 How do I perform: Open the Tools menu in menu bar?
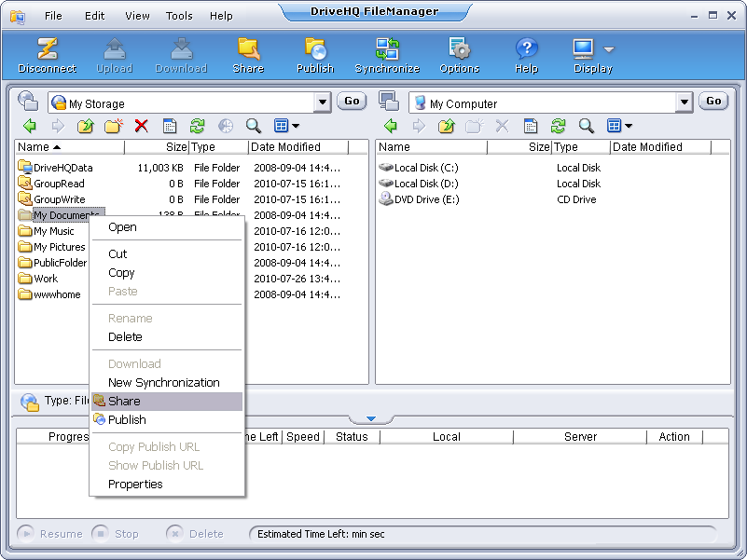179,16
